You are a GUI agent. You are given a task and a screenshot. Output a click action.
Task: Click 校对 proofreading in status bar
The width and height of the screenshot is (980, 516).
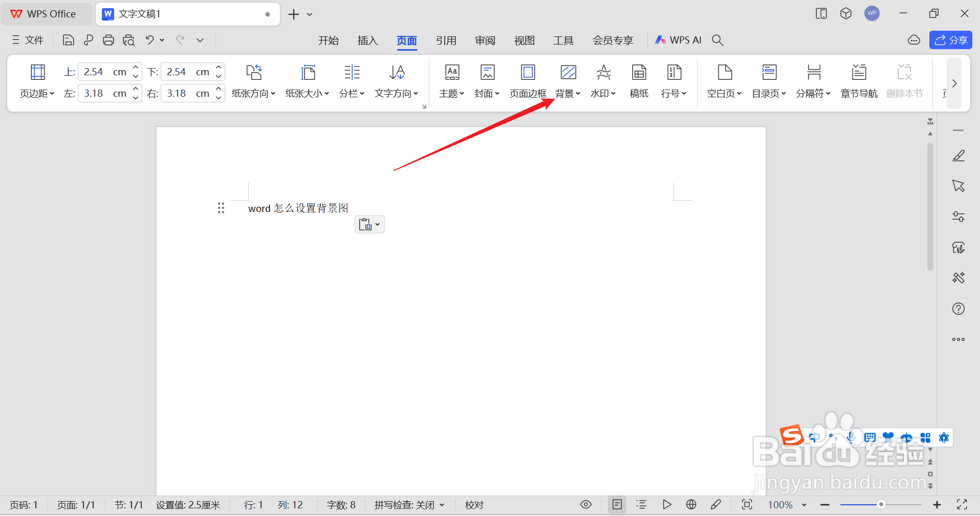(474, 505)
